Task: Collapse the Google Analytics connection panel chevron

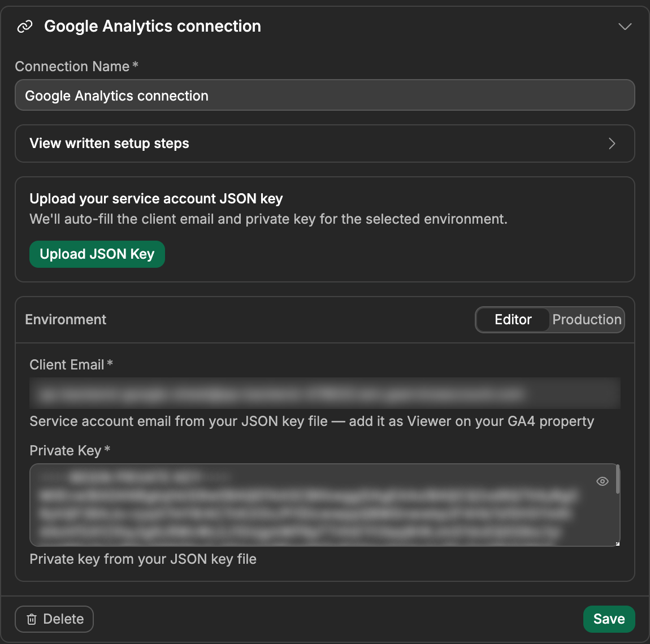Action: coord(625,27)
